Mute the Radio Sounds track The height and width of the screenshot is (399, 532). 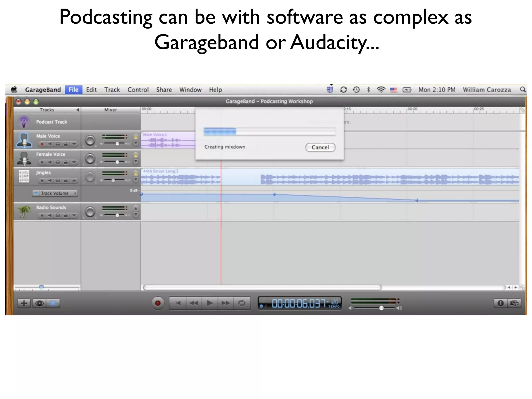tap(50, 215)
